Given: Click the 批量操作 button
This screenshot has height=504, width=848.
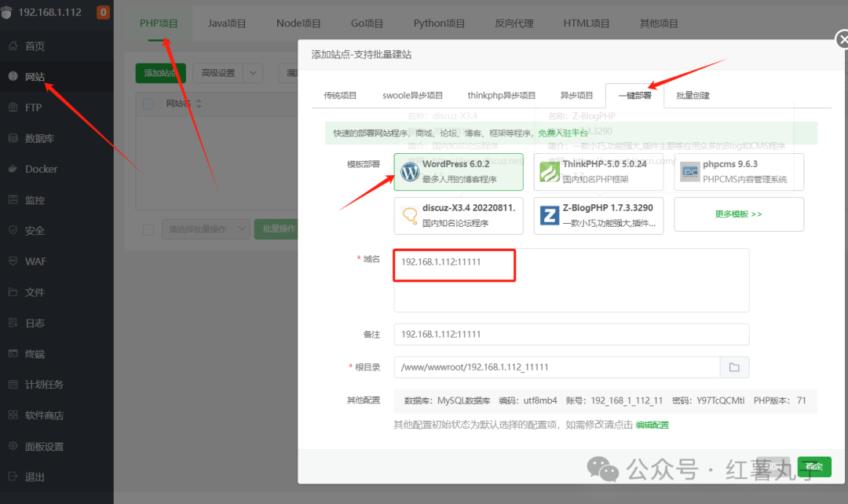Looking at the screenshot, I should (x=276, y=229).
